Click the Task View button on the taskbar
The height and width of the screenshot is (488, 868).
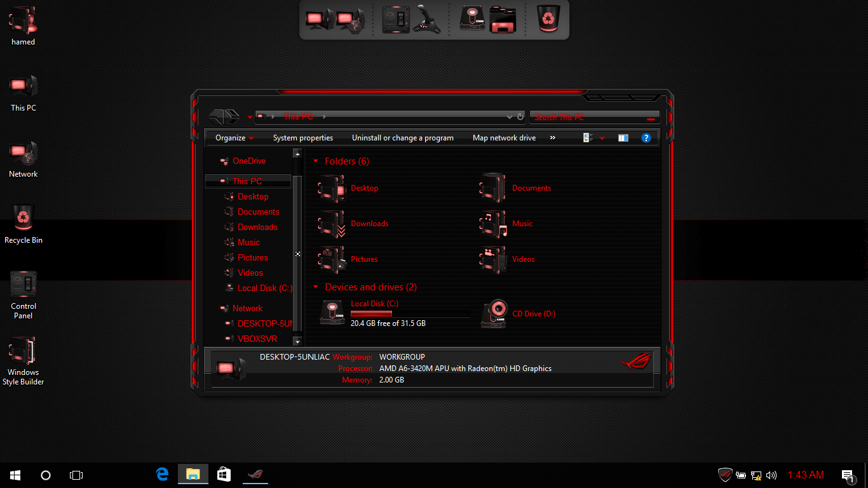[76, 475]
